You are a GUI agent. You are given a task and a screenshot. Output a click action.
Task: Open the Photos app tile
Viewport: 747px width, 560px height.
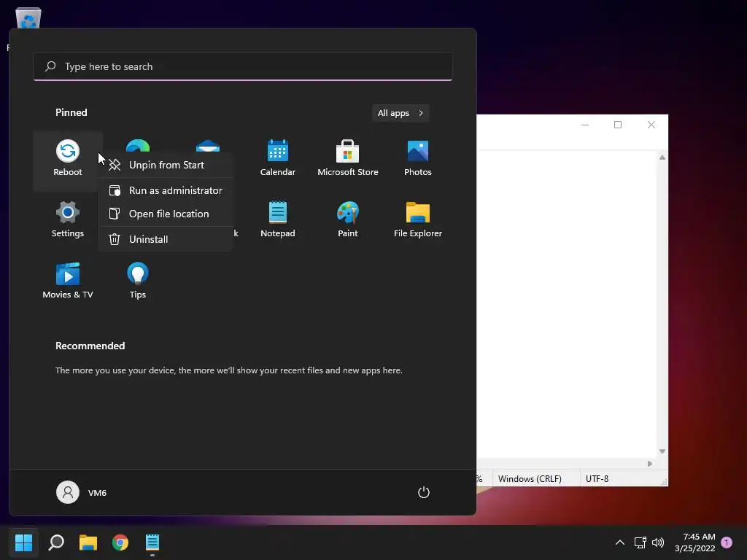[x=418, y=160]
